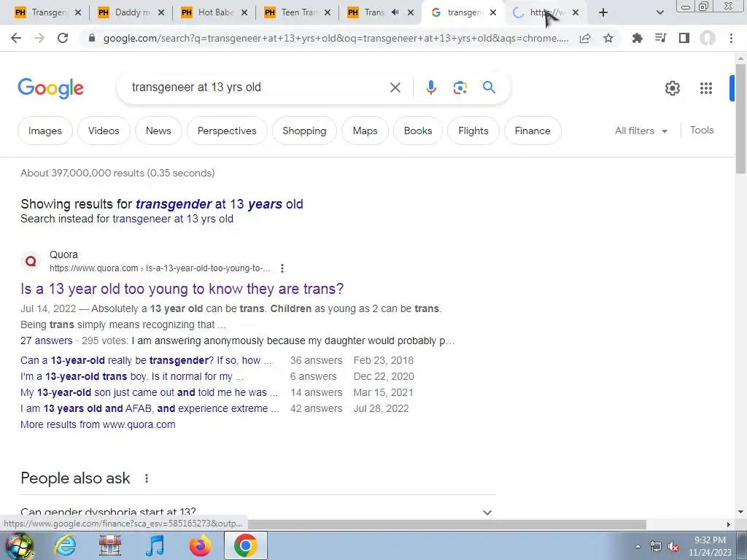Click the horizontal scrollbar thumb
Image resolution: width=747 pixels, height=560 pixels.
click(x=447, y=524)
